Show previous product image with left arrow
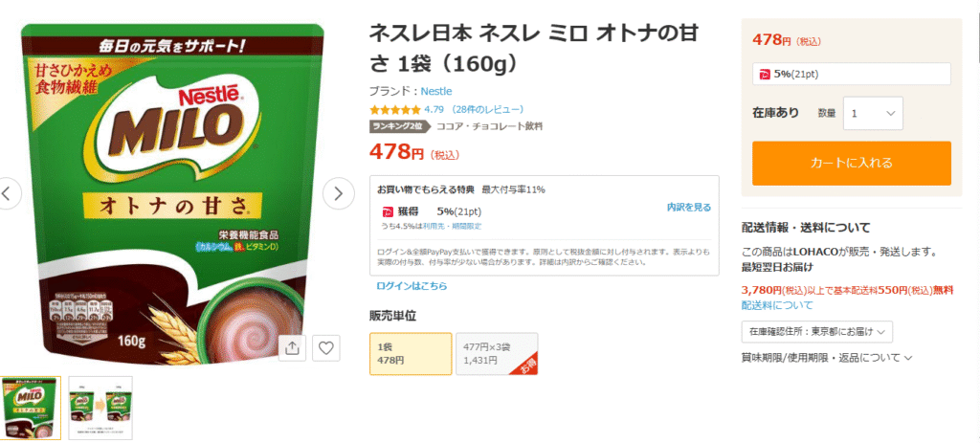 click(x=8, y=193)
